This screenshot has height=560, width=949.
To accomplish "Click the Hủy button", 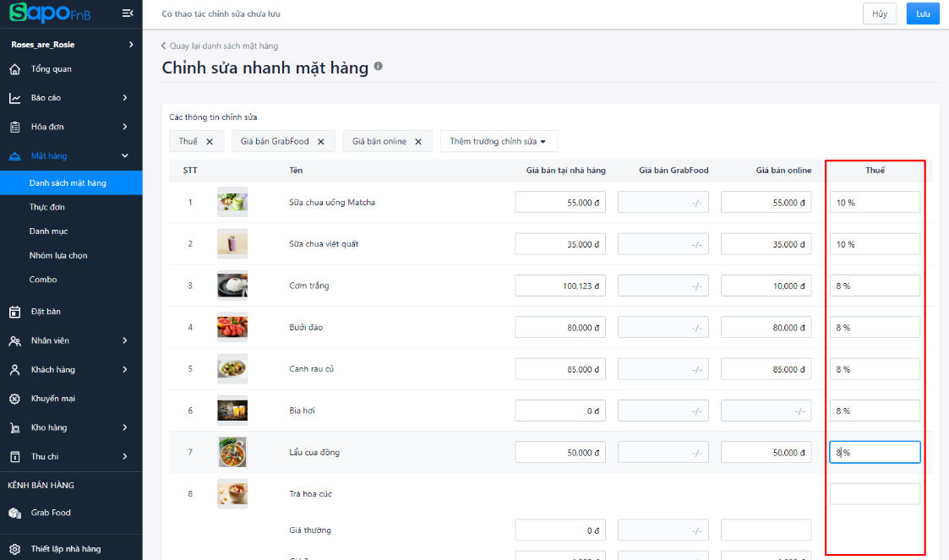I will coord(880,14).
